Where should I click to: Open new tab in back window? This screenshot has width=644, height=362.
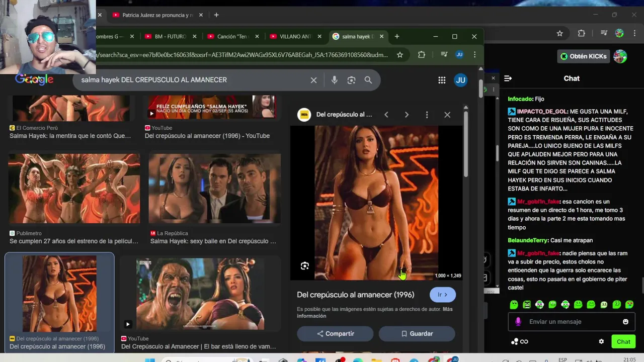tap(216, 15)
